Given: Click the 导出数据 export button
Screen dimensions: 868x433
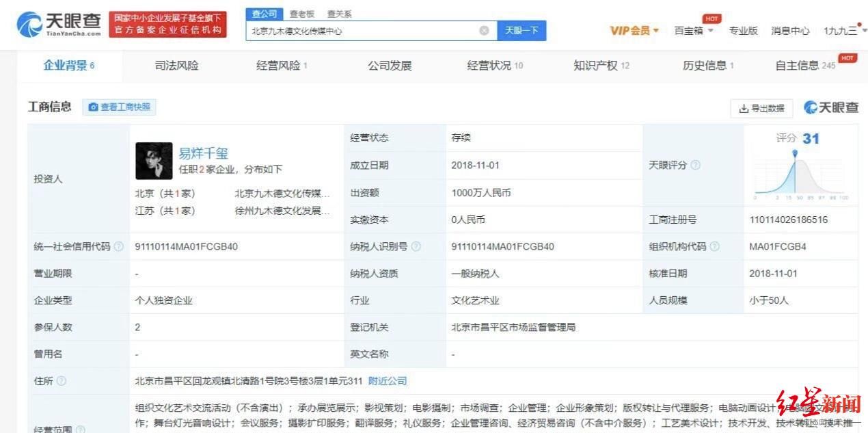Looking at the screenshot, I should pyautogui.click(x=761, y=108).
